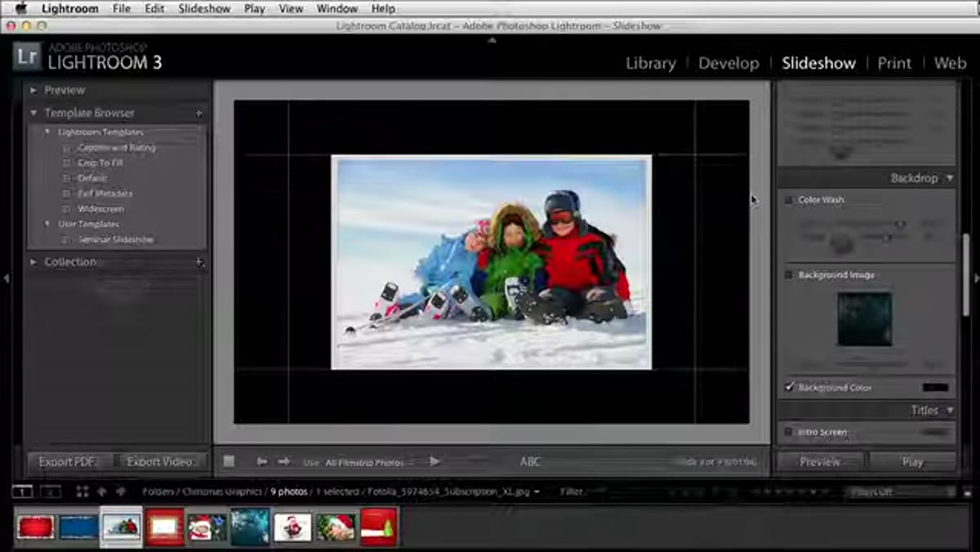Collapse Lightroom Templates folder
Viewport: 980px width, 552px height.
(x=47, y=132)
